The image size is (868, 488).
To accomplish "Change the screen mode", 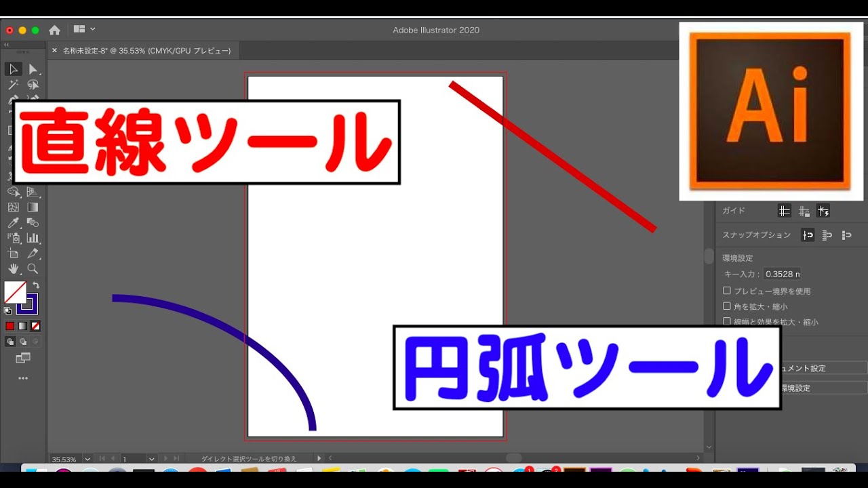I will click(x=23, y=358).
